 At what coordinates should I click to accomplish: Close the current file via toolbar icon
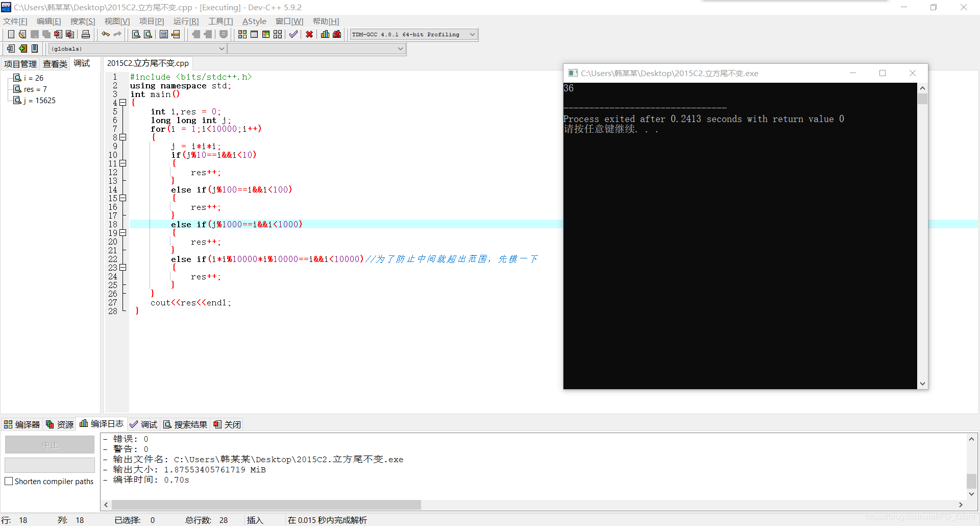[x=58, y=34]
